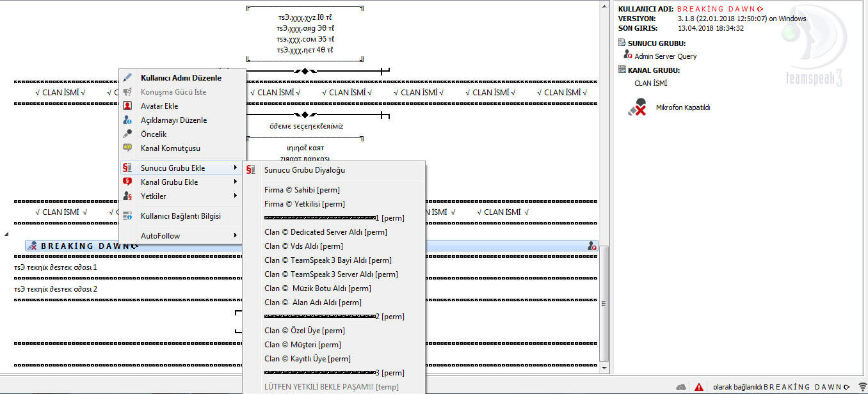Toggle Clan © Müzik Botu Aldı group
The width and height of the screenshot is (868, 394).
[x=334, y=288]
